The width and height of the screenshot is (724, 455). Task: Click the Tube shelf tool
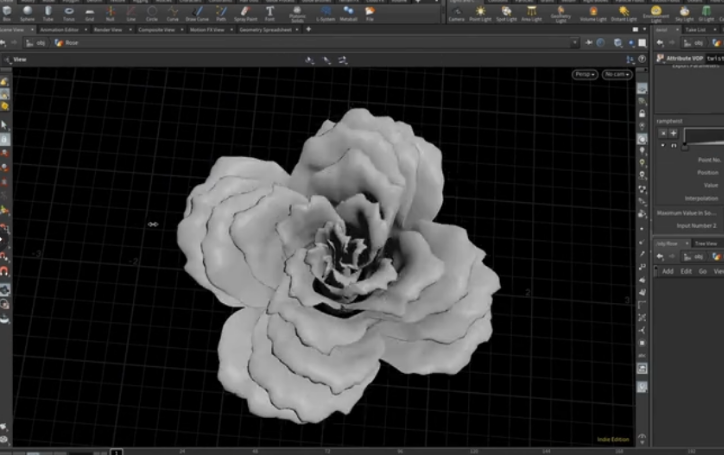click(x=48, y=12)
